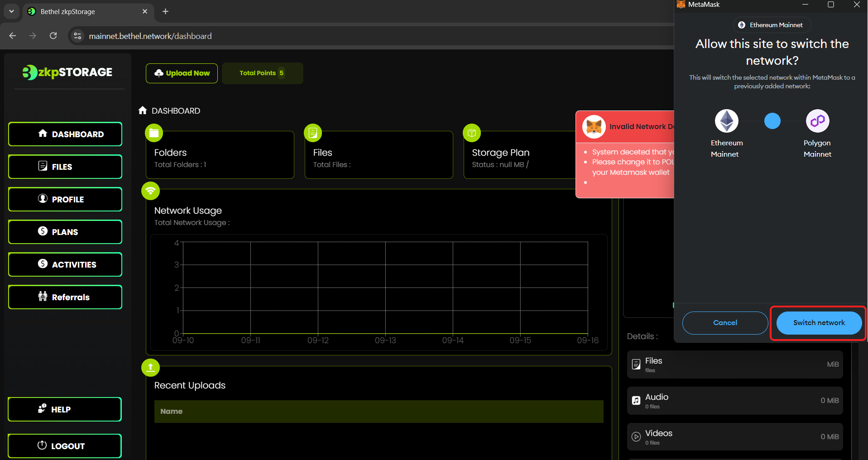Click the cloud icon in Upload Now
868x460 pixels.
coord(159,73)
